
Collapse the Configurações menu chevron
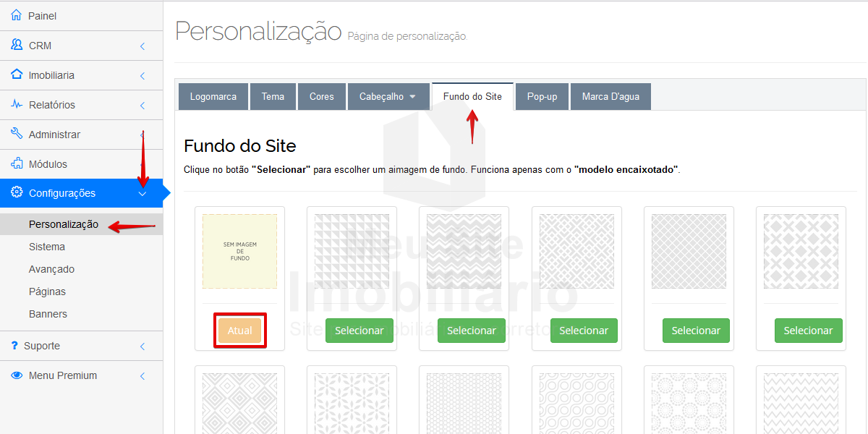point(142,193)
